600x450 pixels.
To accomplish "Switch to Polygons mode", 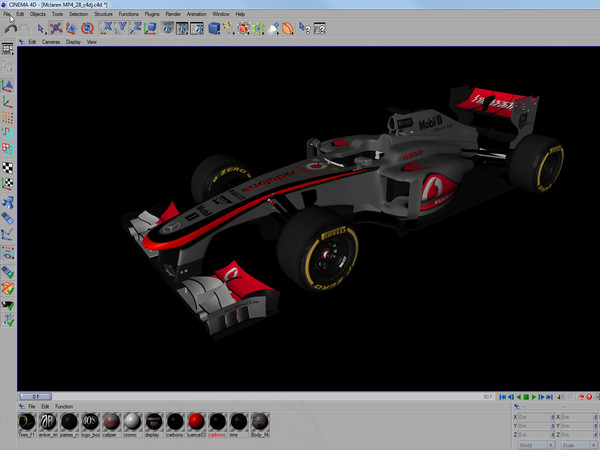I will [8, 149].
